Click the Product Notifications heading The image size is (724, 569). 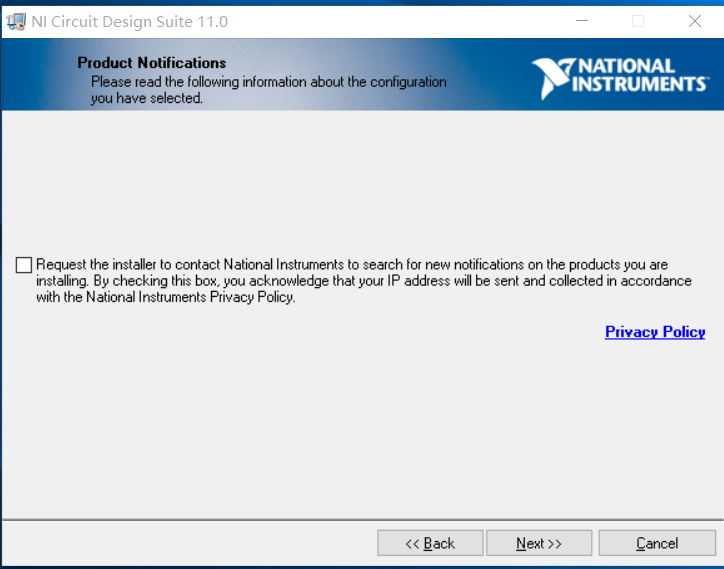(x=152, y=63)
